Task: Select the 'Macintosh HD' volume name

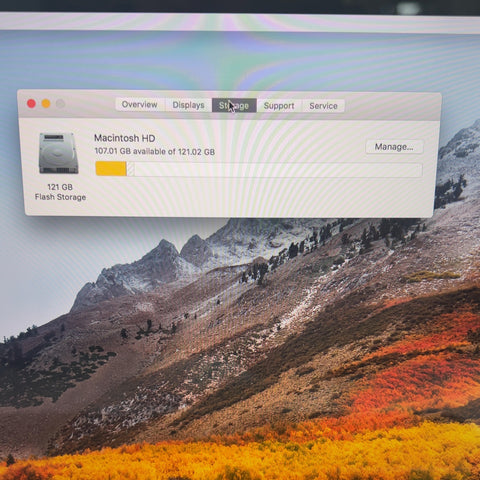Action: point(125,138)
